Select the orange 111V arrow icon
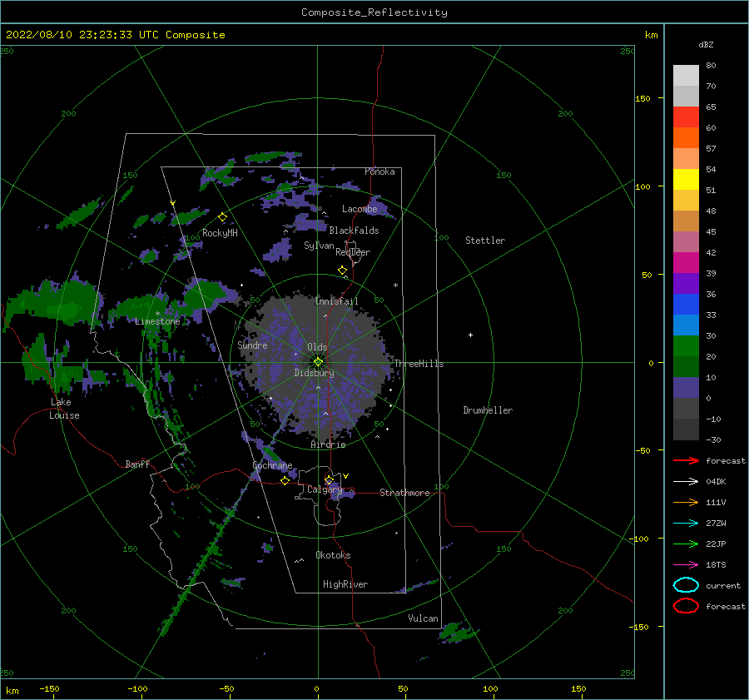Image resolution: width=749 pixels, height=700 pixels. pyautogui.click(x=686, y=502)
